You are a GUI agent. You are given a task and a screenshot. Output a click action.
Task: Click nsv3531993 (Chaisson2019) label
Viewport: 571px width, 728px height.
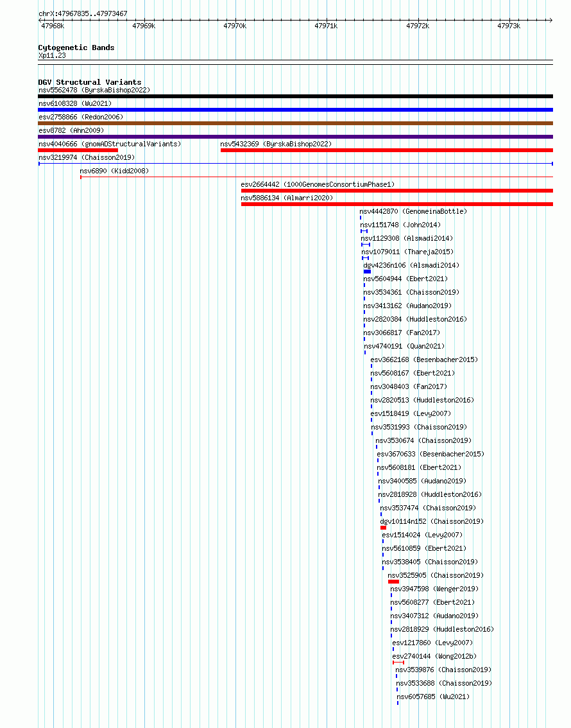click(x=419, y=427)
